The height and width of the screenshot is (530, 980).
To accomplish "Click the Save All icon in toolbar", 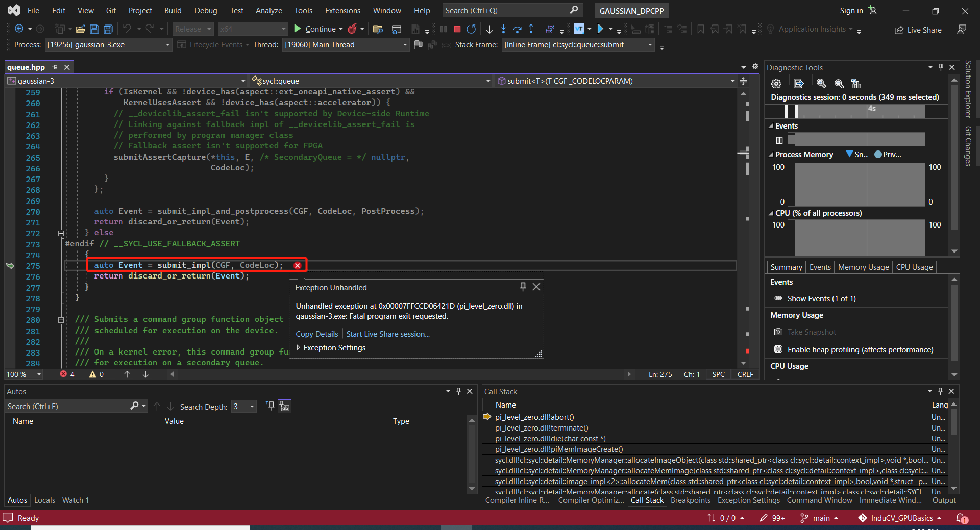I will [x=108, y=29].
